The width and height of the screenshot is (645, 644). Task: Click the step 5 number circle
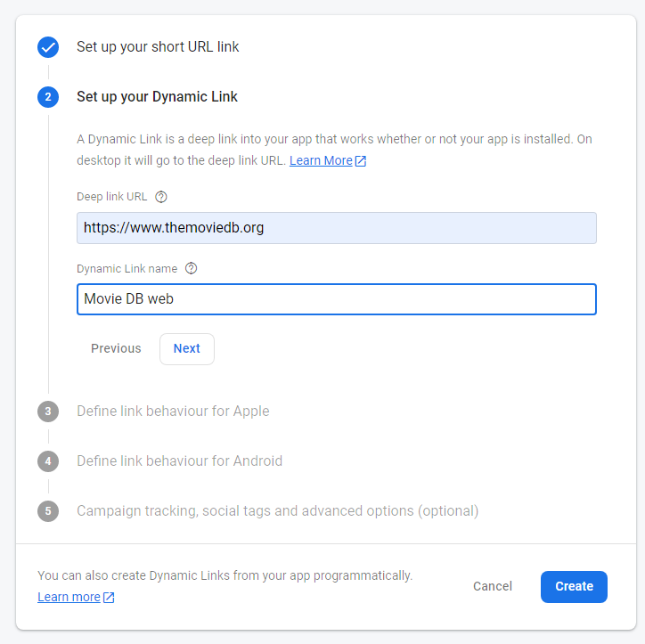click(x=48, y=511)
